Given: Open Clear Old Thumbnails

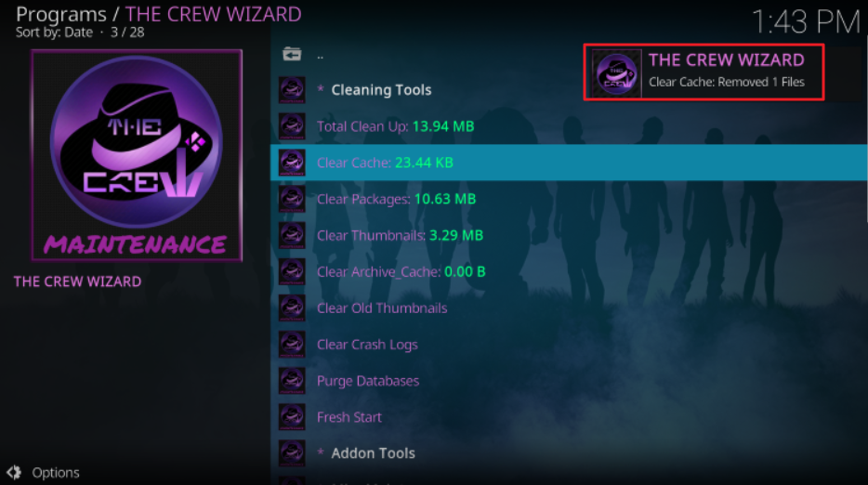Looking at the screenshot, I should click(569, 308).
